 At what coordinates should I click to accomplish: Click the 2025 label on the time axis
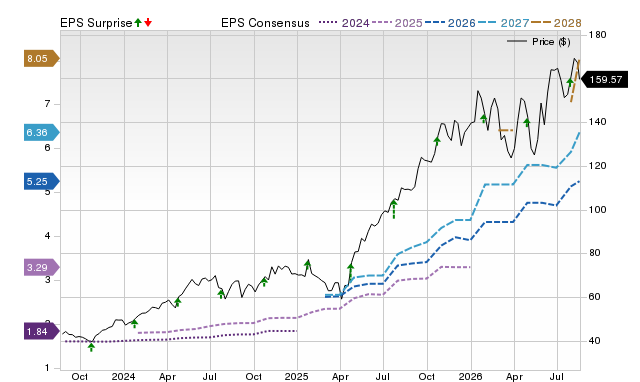click(296, 376)
